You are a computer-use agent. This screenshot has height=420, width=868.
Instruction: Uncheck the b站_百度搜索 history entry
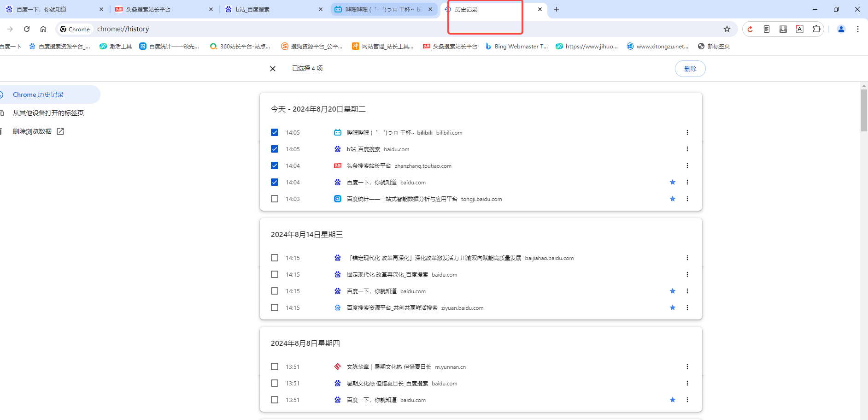click(x=275, y=149)
